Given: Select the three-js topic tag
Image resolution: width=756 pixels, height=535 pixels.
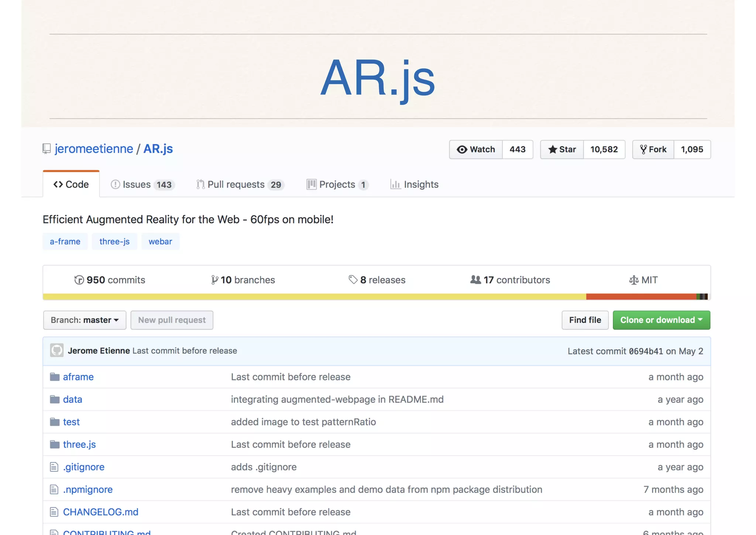Looking at the screenshot, I should pyautogui.click(x=114, y=241).
